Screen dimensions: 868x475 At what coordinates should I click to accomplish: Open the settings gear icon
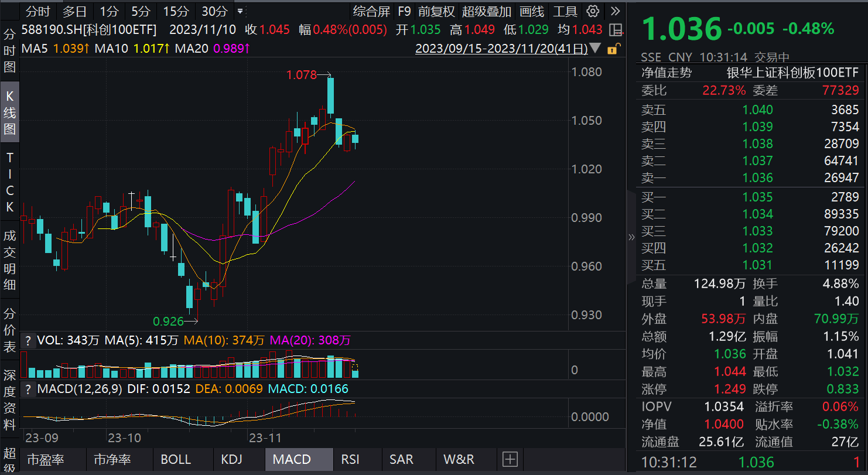click(x=592, y=11)
